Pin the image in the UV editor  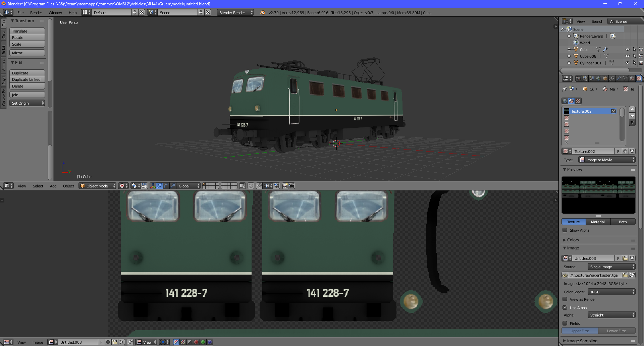click(x=130, y=342)
